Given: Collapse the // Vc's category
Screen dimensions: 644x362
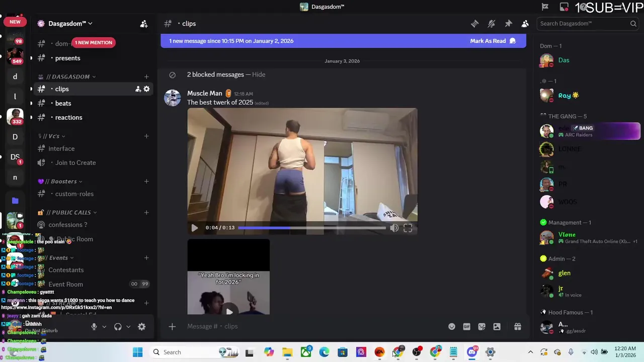Looking at the screenshot, I should [52, 136].
